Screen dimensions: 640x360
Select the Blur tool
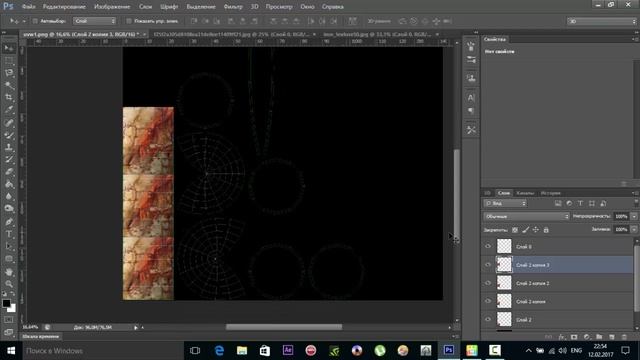pos(9,196)
